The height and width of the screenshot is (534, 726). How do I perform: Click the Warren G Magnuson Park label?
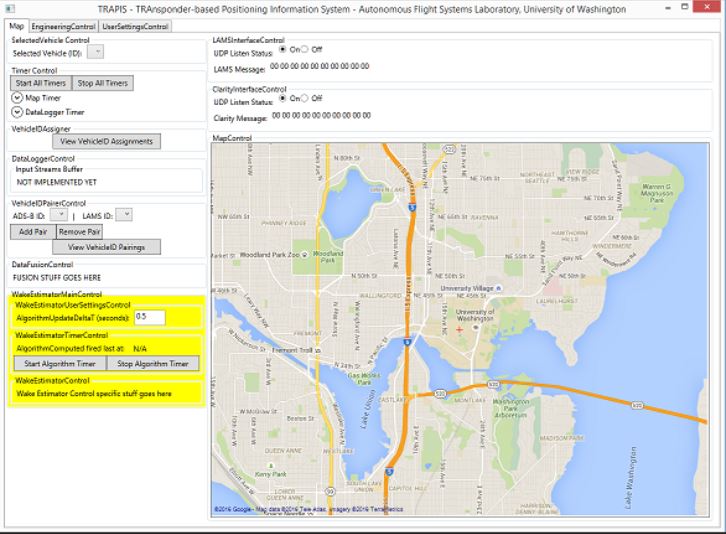(x=657, y=193)
